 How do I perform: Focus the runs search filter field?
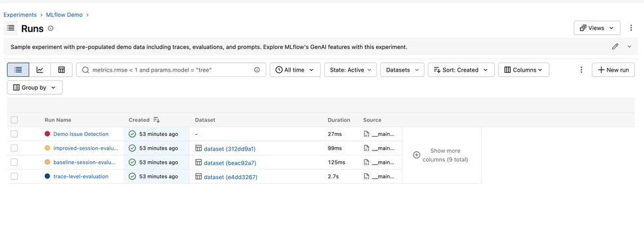[171, 70]
